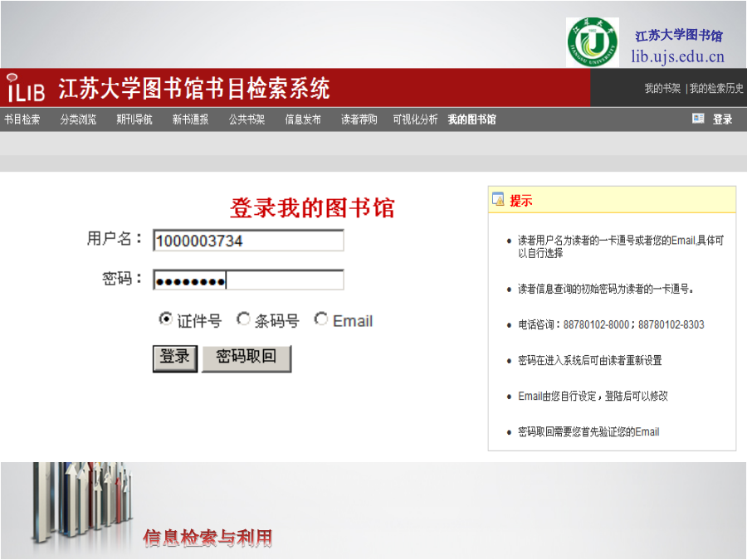Click the hint about 电话咨询 numbers
This screenshot has height=560, width=747.
point(611,324)
